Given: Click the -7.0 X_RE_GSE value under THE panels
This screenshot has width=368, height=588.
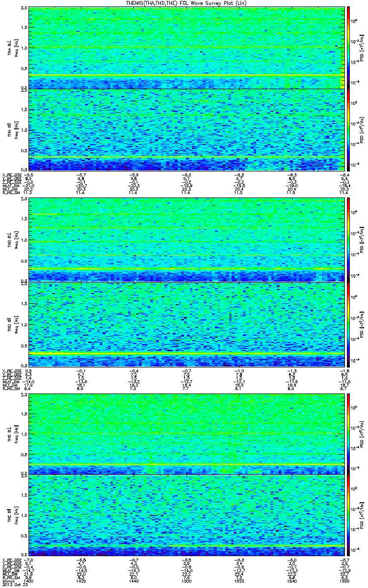Looking at the screenshot, I should [29, 560].
